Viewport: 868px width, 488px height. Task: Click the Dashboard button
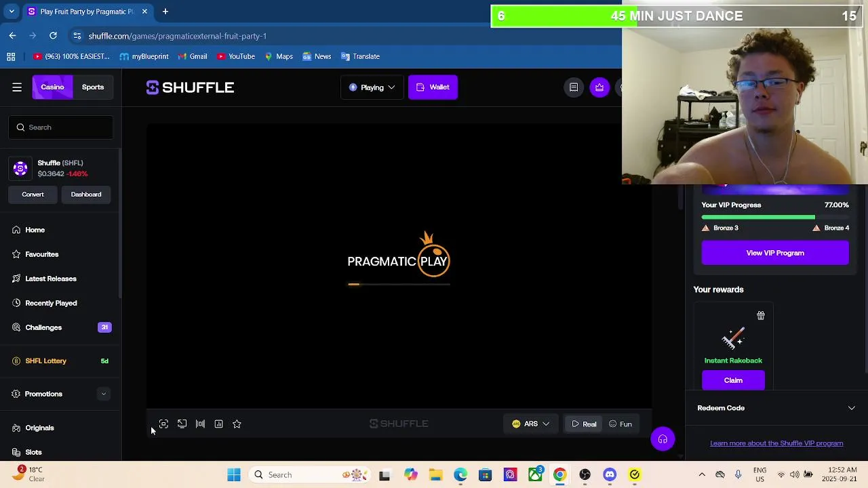[x=86, y=195]
